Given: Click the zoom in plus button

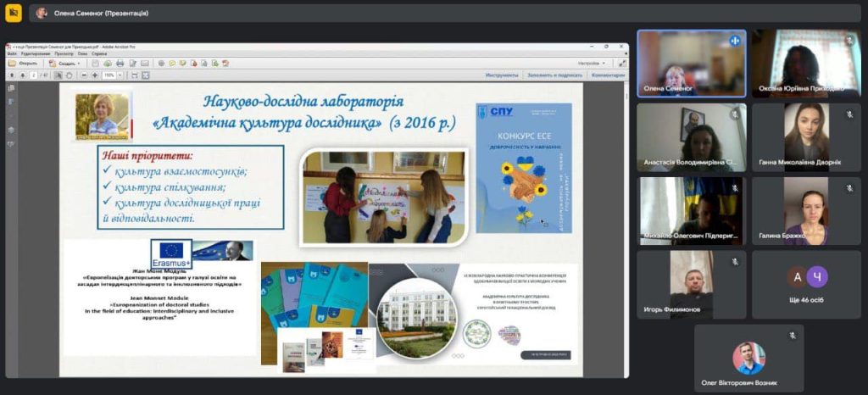Looking at the screenshot, I should (x=94, y=75).
